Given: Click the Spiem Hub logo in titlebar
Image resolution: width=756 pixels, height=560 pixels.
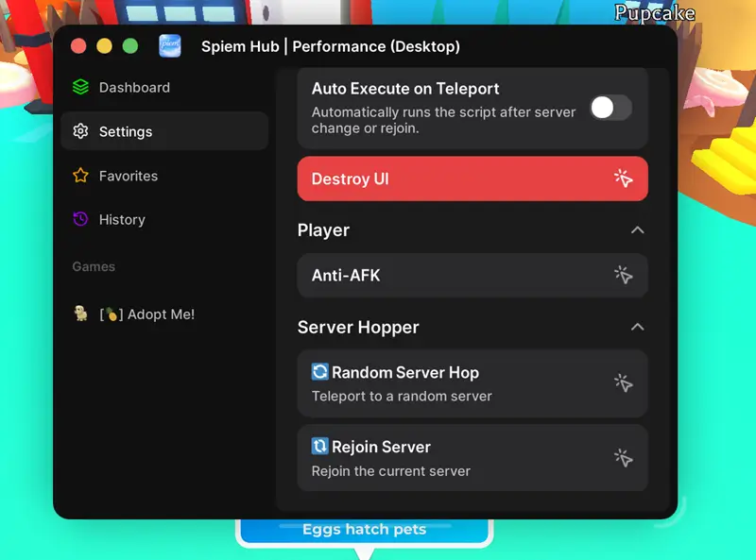Looking at the screenshot, I should click(169, 45).
